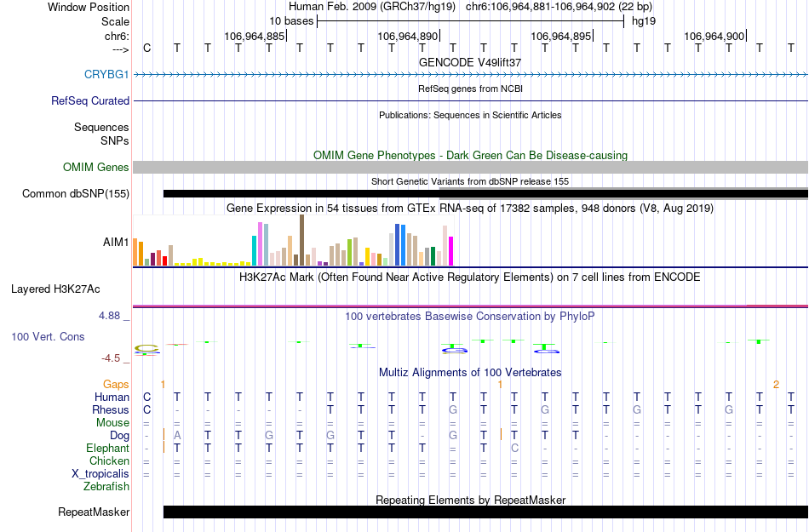
Task: Click the chr6:106,964,881-106,964,902 (22 bp) position text
Action: [559, 7]
